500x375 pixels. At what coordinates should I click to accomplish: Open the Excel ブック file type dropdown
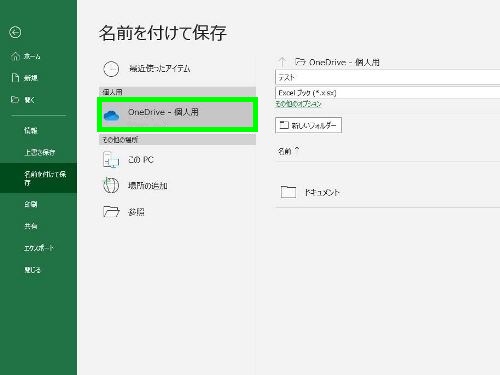tap(388, 92)
